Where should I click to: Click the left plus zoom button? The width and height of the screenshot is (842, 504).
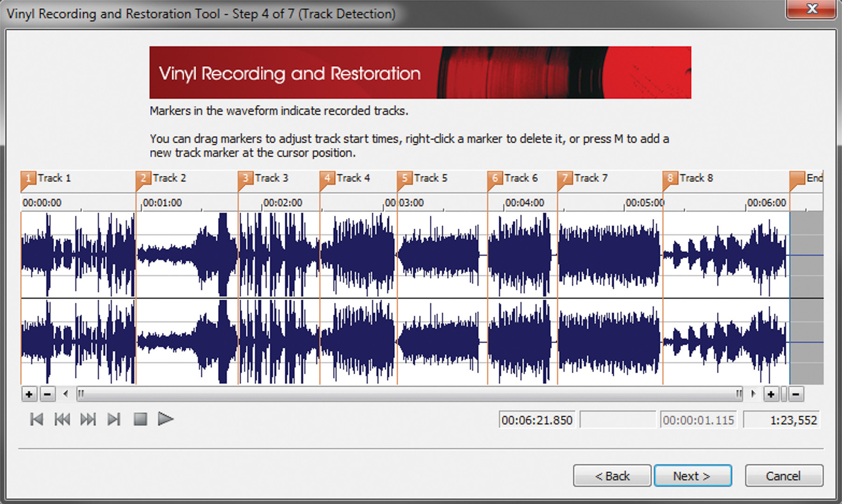click(29, 394)
